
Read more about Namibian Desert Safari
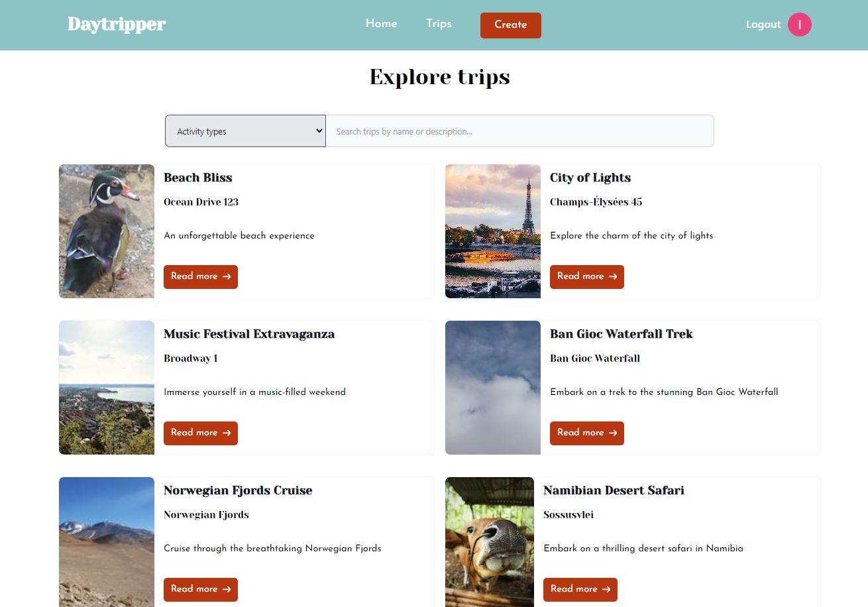click(x=580, y=589)
